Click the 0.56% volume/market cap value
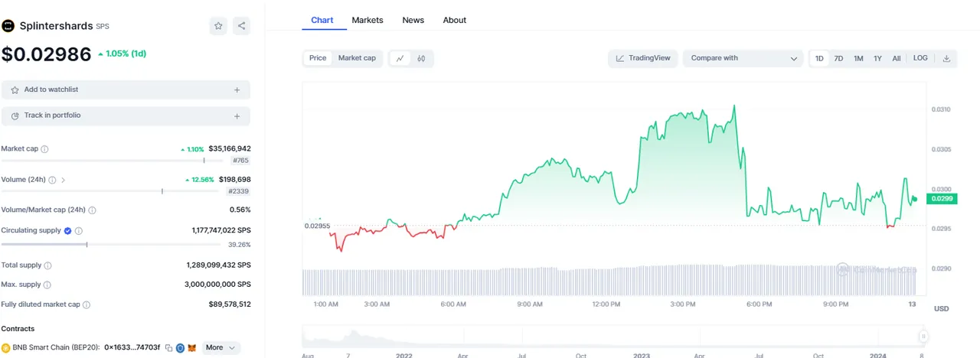980x358 pixels. (240, 210)
